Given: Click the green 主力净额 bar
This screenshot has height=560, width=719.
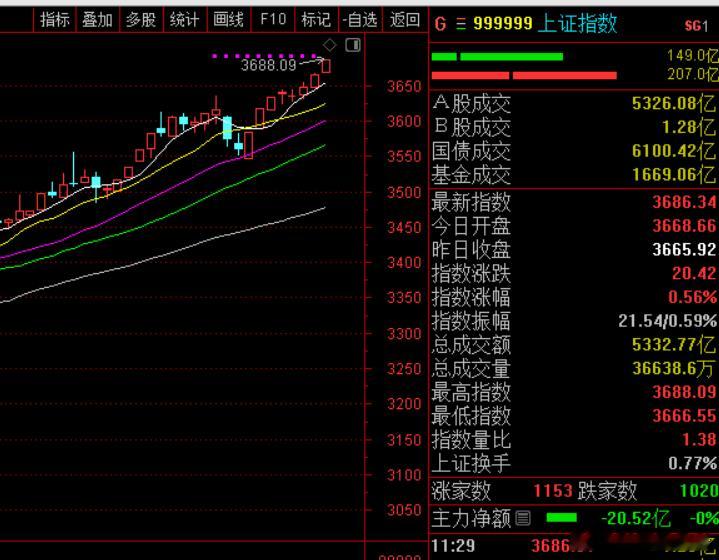Looking at the screenshot, I should coord(562,518).
